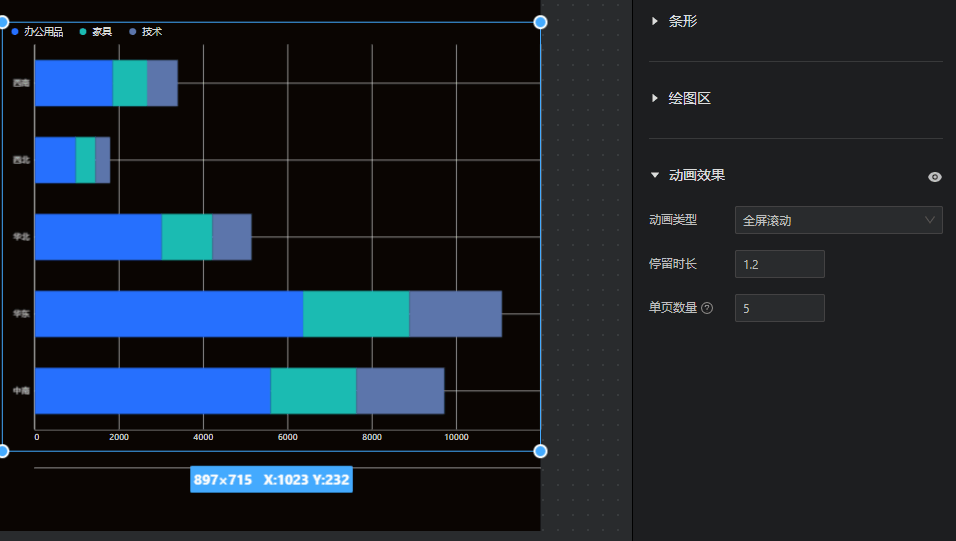Image resolution: width=956 pixels, height=541 pixels.
Task: Click help icon beside 单页数量
Action: 707,308
